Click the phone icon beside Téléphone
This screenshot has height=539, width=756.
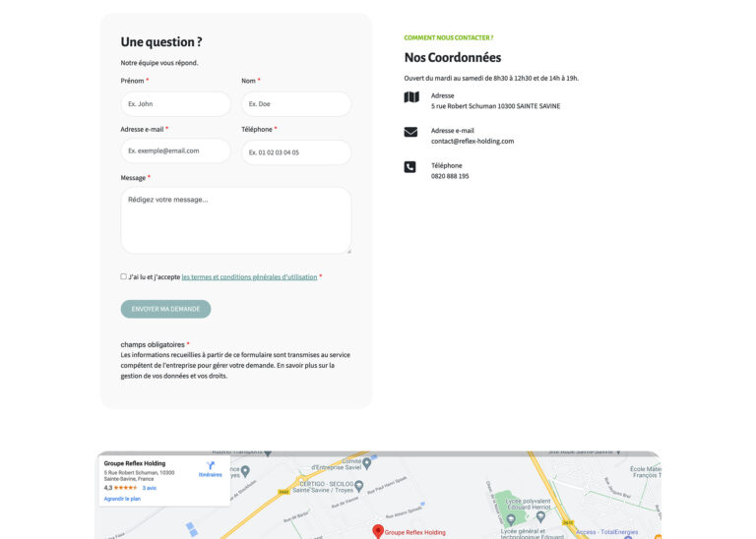410,167
